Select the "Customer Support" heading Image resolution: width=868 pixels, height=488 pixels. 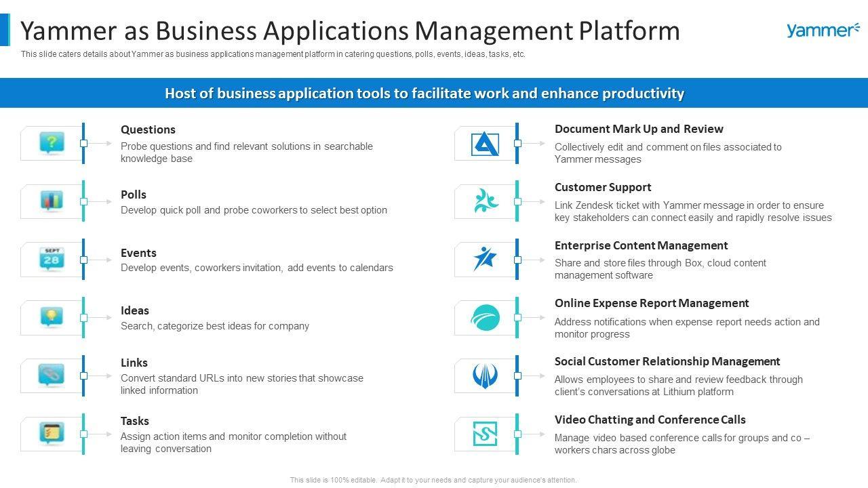point(603,187)
